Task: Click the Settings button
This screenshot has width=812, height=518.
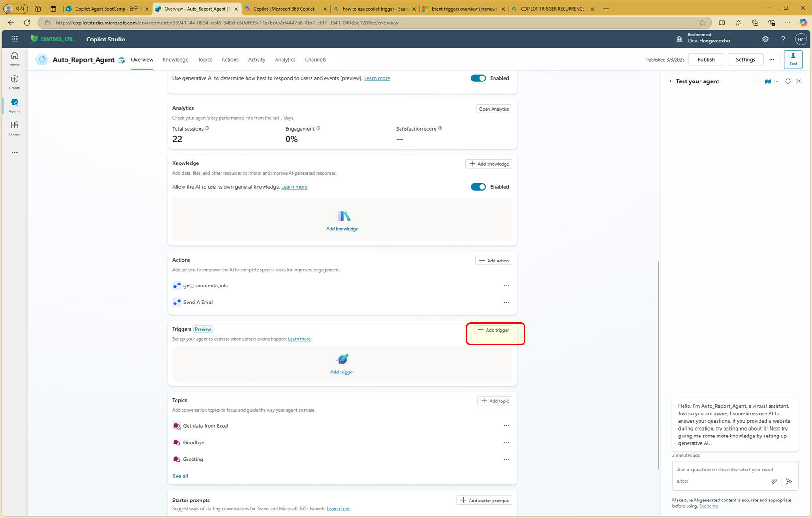Action: 745,59
